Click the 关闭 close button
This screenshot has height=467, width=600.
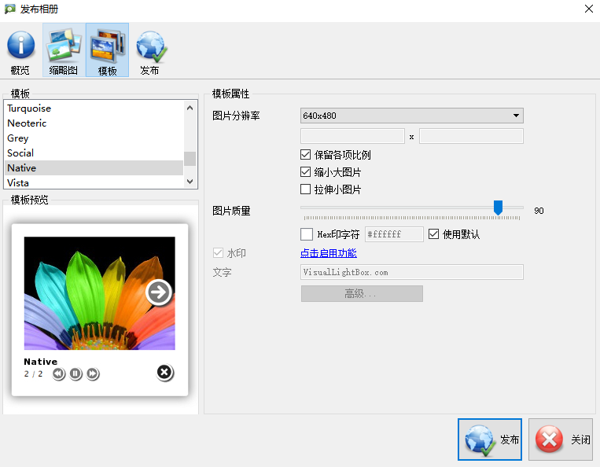562,439
